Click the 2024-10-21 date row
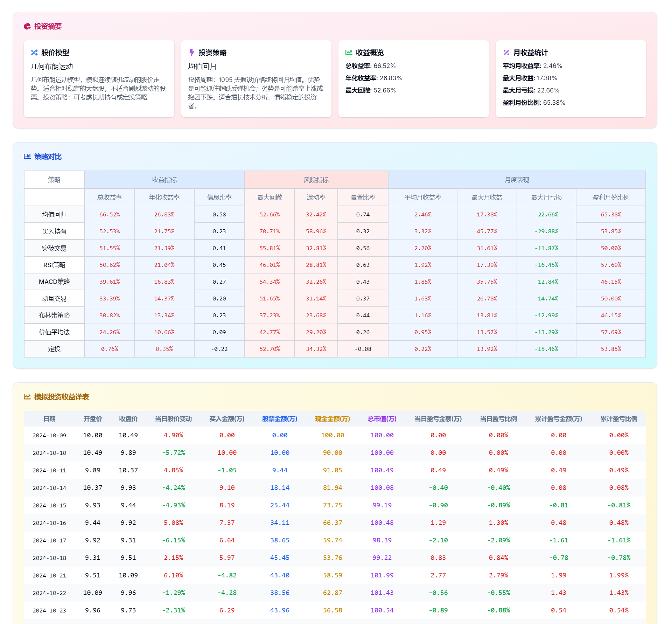Viewport: 672px width, 624px height. [49, 575]
